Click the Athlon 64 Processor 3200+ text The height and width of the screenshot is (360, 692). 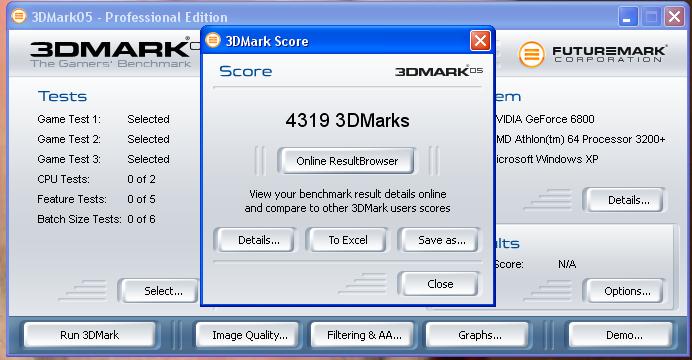point(580,139)
